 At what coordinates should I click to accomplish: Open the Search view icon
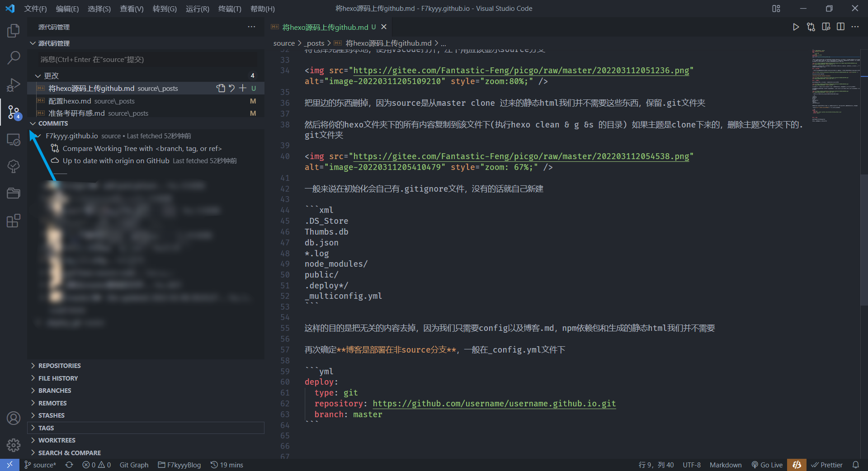pyautogui.click(x=14, y=57)
